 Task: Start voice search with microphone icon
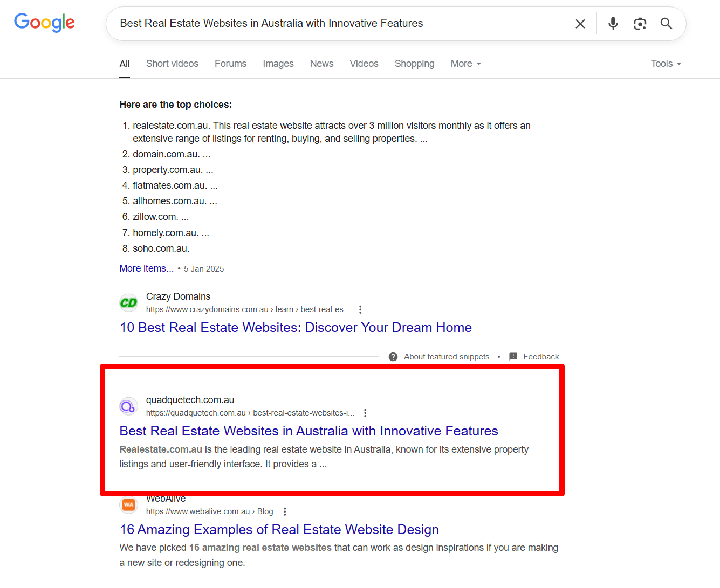(x=613, y=24)
